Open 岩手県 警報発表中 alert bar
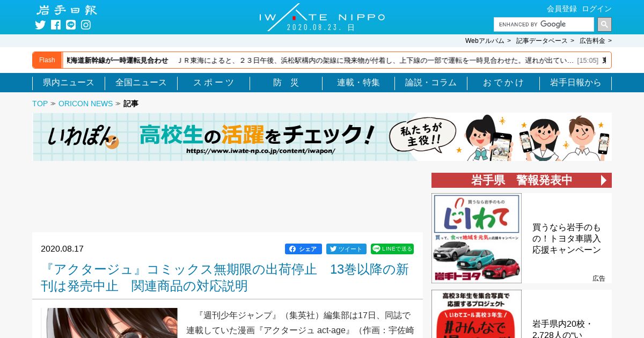Screen dimensions: 644x338 pyautogui.click(x=522, y=180)
